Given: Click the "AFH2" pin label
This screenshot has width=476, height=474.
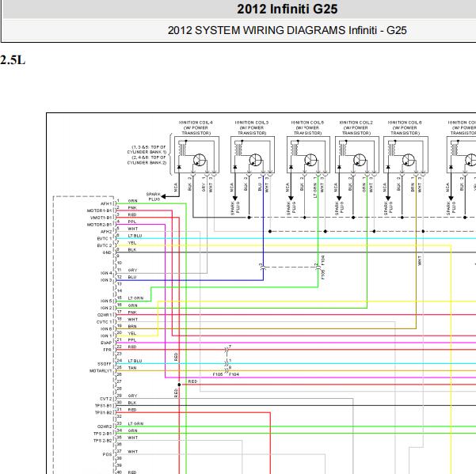Looking at the screenshot, I should (106, 232).
